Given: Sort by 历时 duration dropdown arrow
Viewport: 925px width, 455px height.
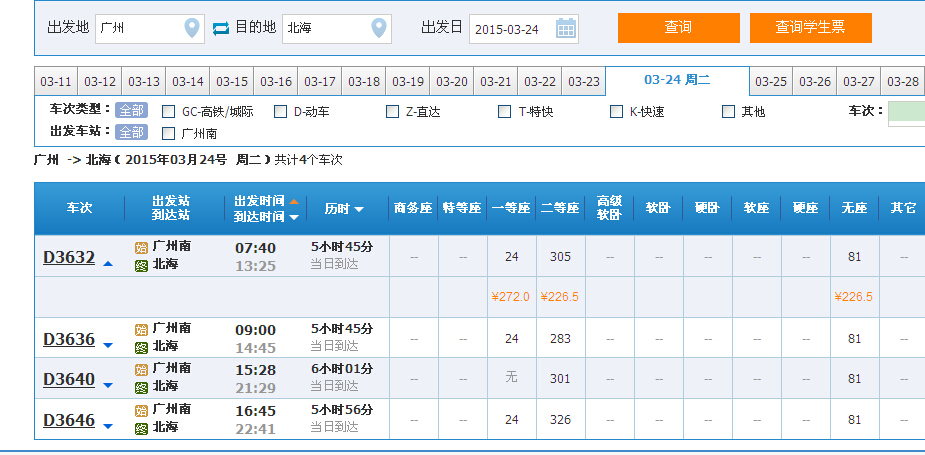Looking at the screenshot, I should [358, 210].
